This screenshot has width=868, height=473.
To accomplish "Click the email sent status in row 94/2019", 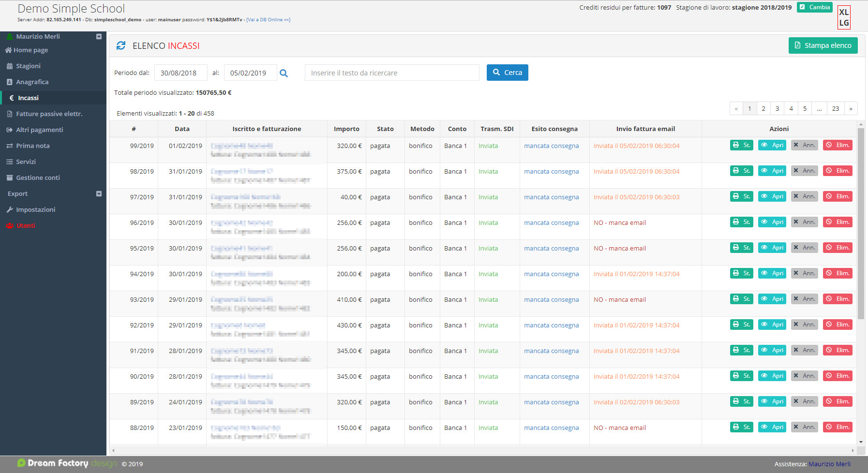I will 636,274.
